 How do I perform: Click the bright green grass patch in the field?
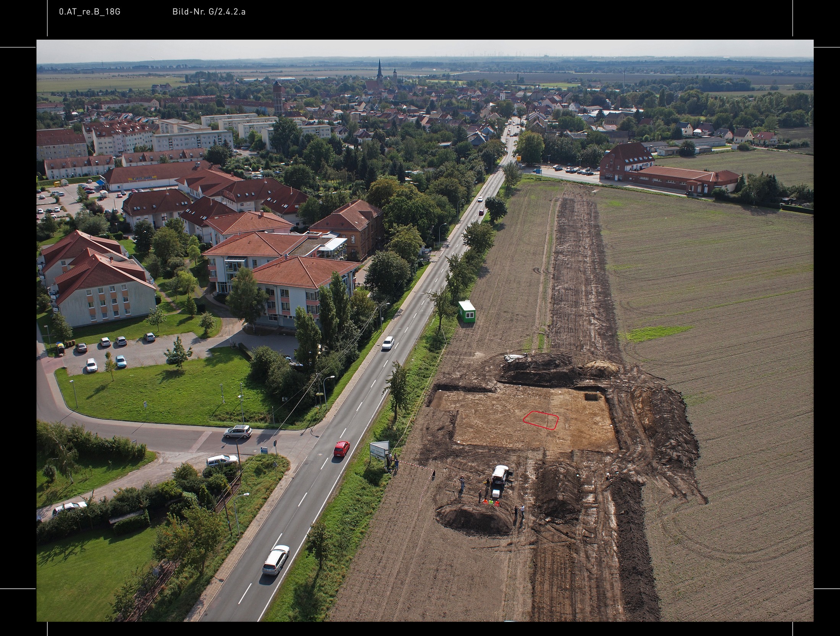[x=655, y=333]
